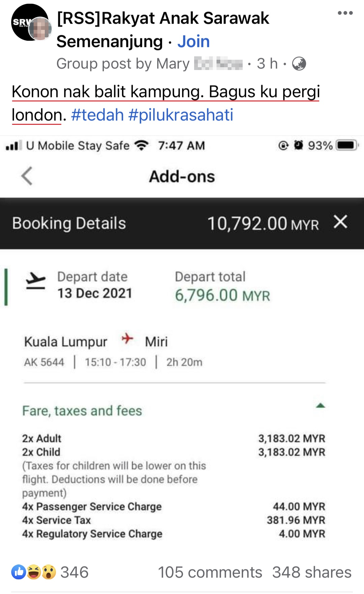This screenshot has height=594, width=364.
Task: Open the group name Rakyat Anak Sarawak
Action: pyautogui.click(x=163, y=19)
